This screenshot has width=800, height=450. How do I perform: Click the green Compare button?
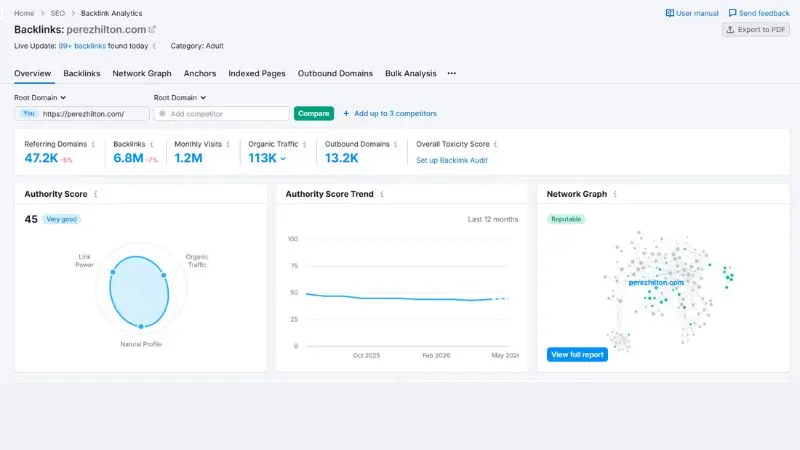[x=314, y=113]
